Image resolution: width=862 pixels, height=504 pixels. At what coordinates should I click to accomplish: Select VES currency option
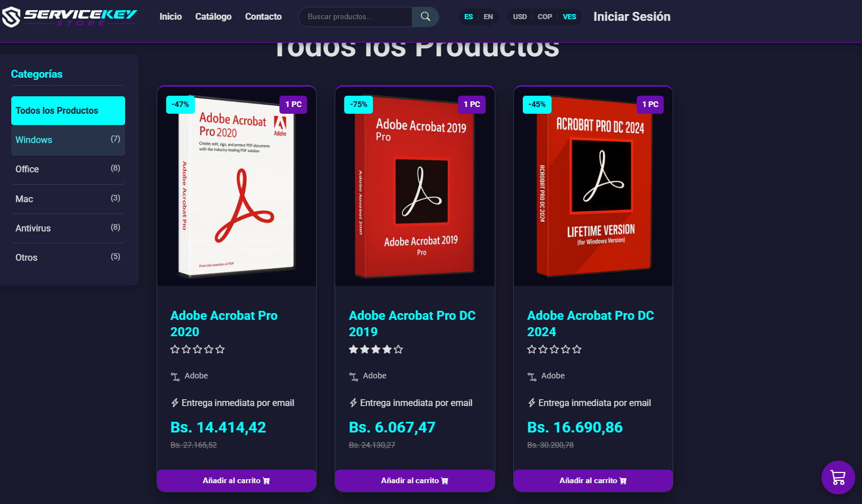point(570,17)
